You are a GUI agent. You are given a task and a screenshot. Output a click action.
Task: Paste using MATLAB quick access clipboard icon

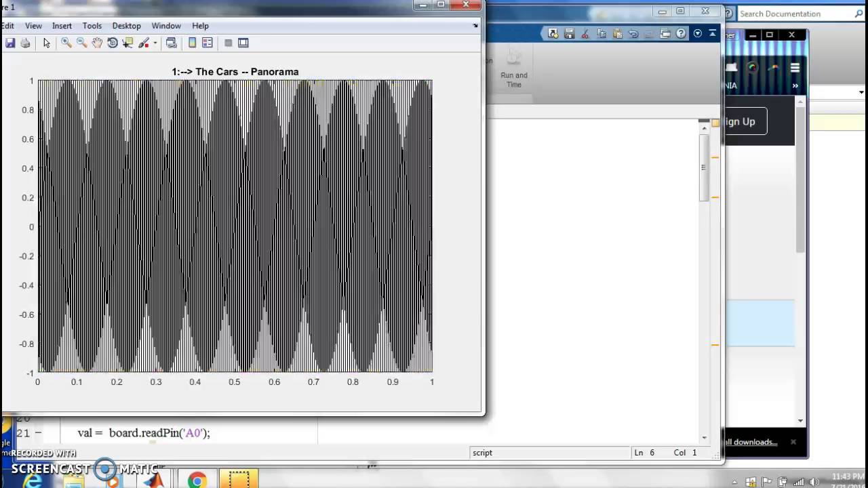click(617, 34)
